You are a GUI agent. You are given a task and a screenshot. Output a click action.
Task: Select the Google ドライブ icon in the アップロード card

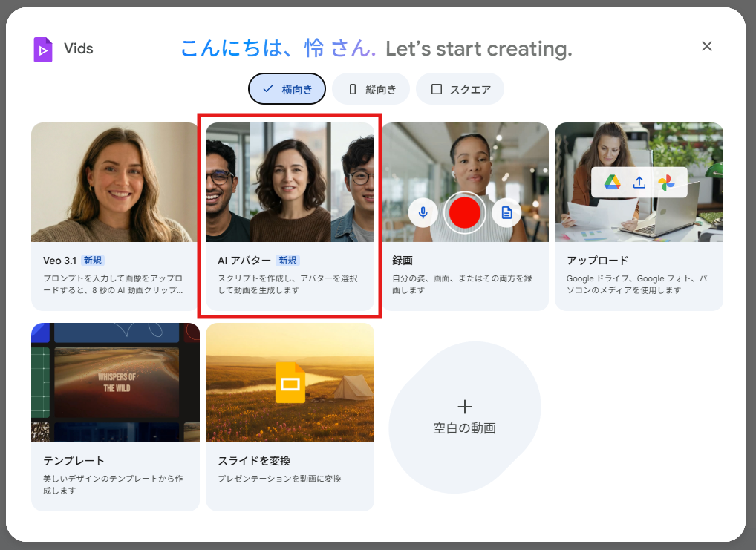tap(612, 182)
